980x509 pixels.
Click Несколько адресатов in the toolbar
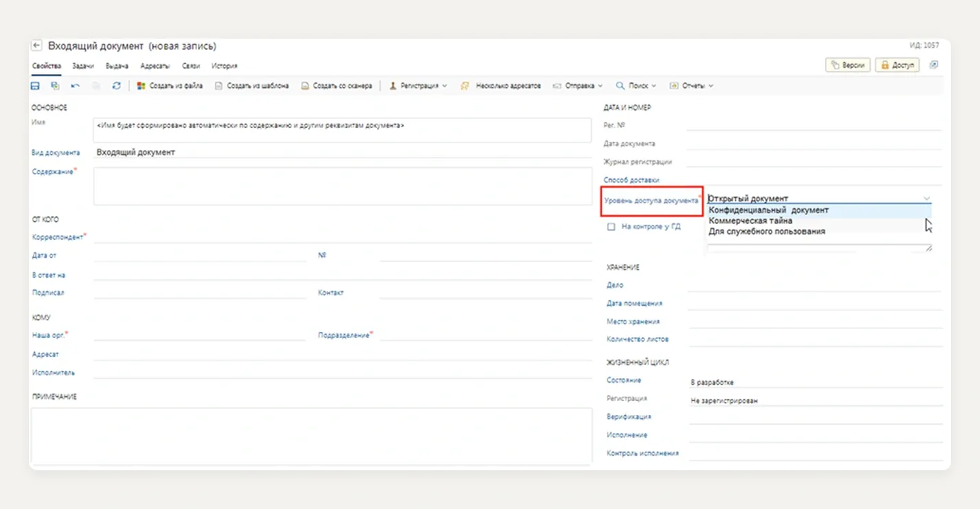click(501, 86)
